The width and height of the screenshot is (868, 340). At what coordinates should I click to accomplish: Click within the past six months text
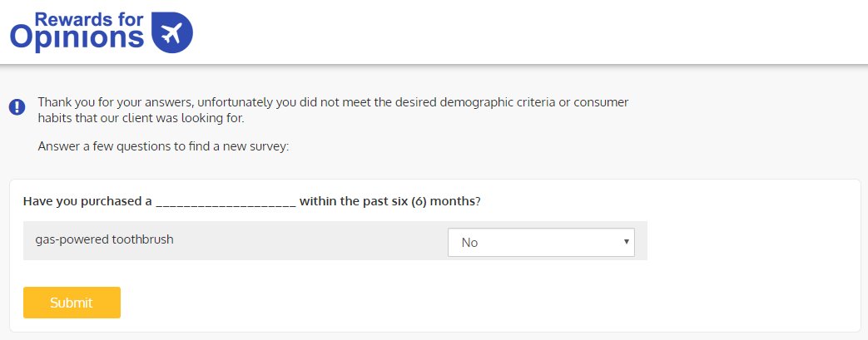[x=390, y=201]
